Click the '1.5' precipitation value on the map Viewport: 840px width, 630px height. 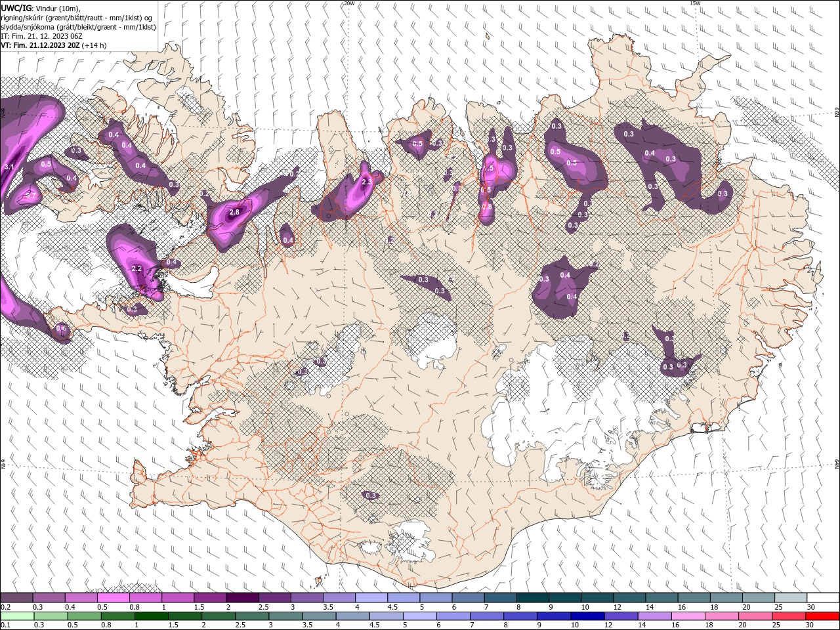coord(488,169)
